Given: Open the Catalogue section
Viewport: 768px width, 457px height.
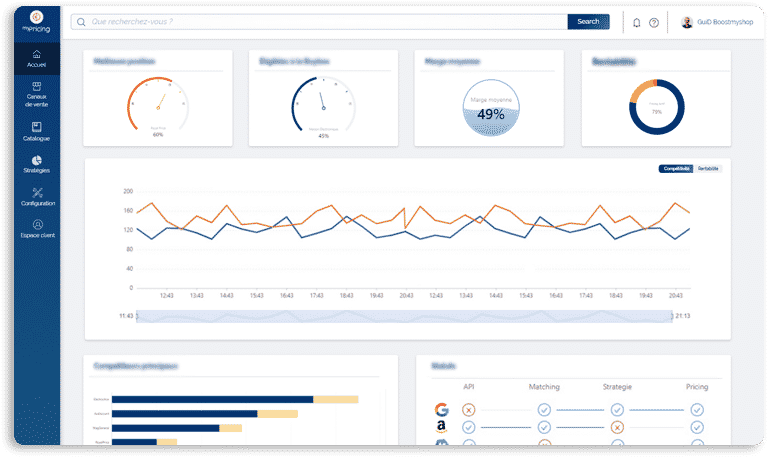Looking at the screenshot, I should point(37,132).
